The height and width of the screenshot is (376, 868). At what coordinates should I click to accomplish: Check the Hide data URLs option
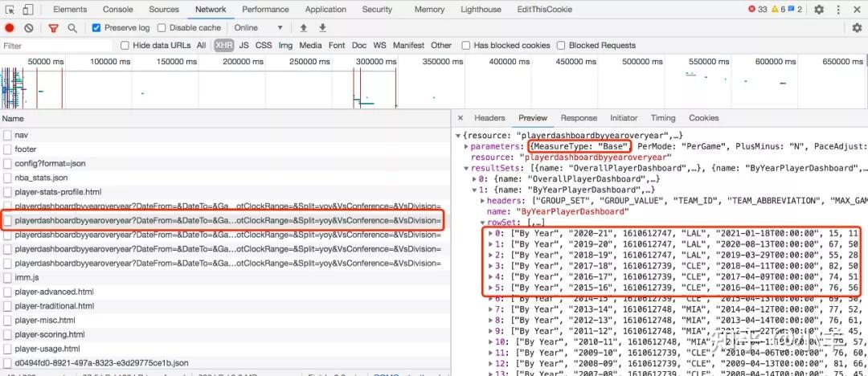(125, 46)
